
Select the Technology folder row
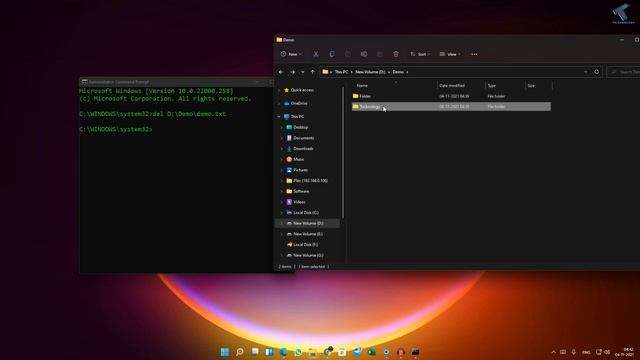pos(451,107)
